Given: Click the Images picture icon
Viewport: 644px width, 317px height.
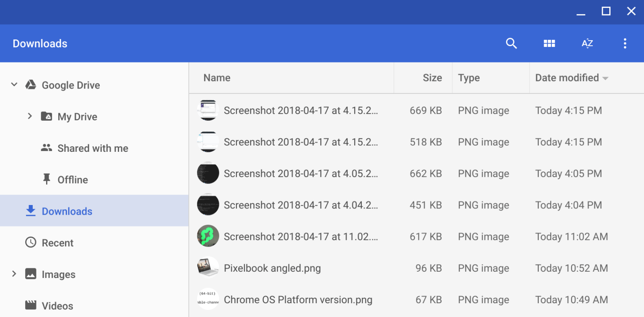Looking at the screenshot, I should click(30, 274).
